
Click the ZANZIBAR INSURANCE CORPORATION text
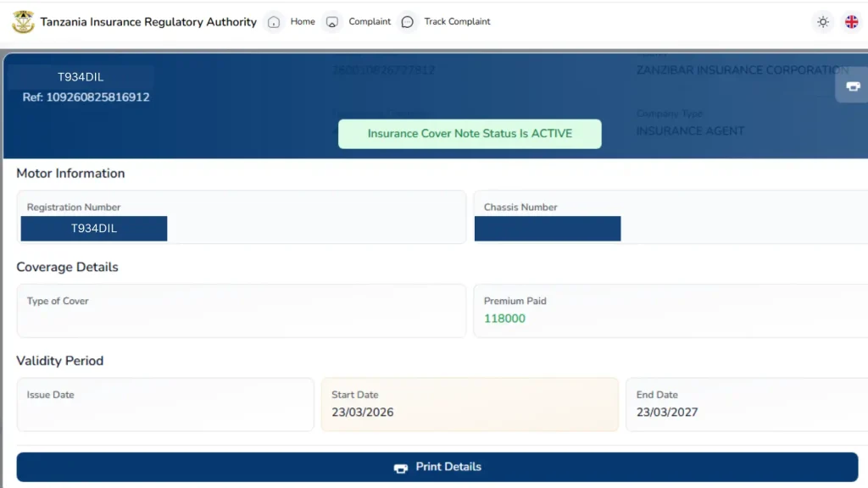click(743, 70)
